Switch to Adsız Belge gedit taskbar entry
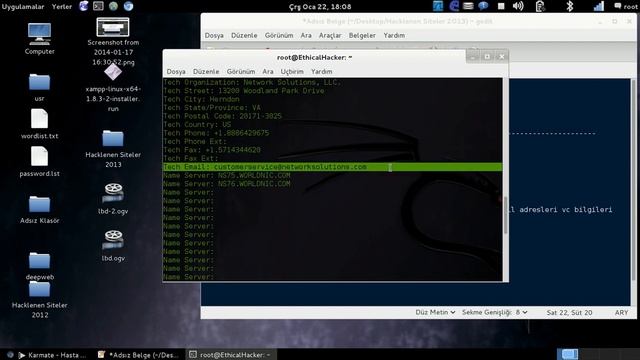Viewport: 640px width, 360px height. coord(139,355)
